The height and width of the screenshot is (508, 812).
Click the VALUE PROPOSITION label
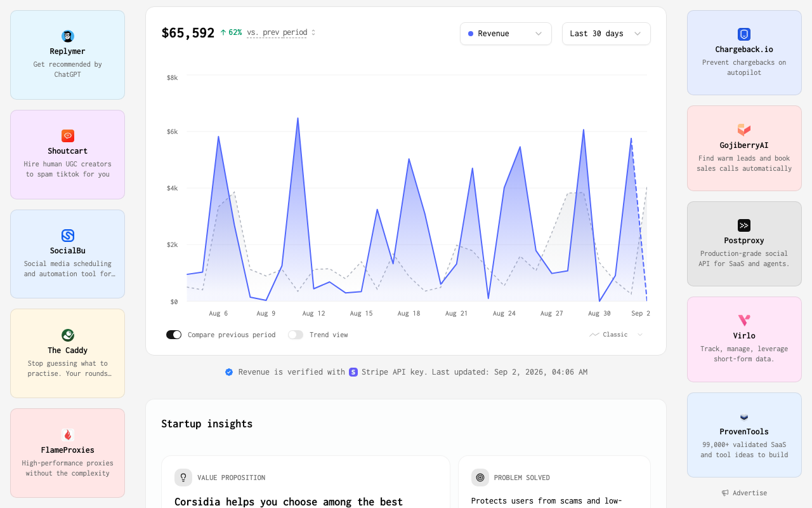(231, 478)
